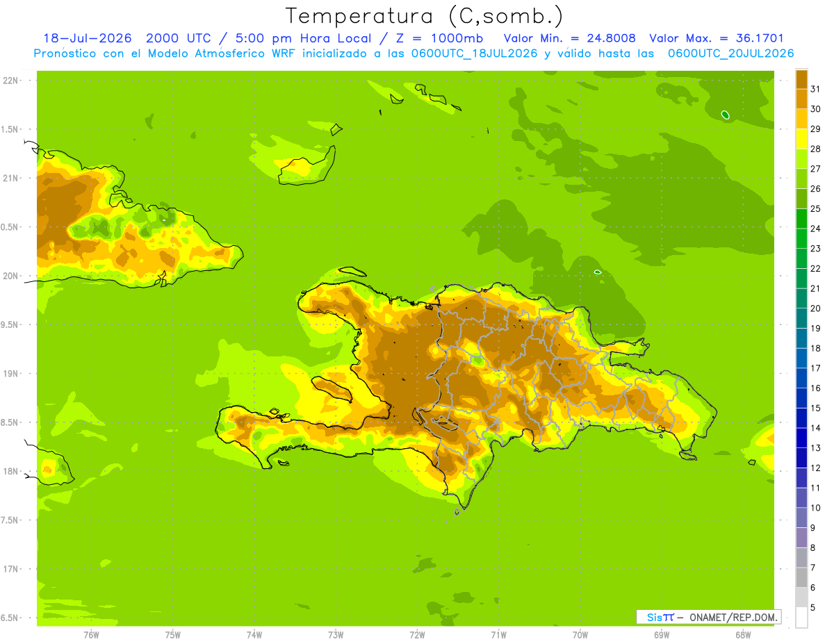Click the legend value "25"
834x644 pixels.
[816, 208]
